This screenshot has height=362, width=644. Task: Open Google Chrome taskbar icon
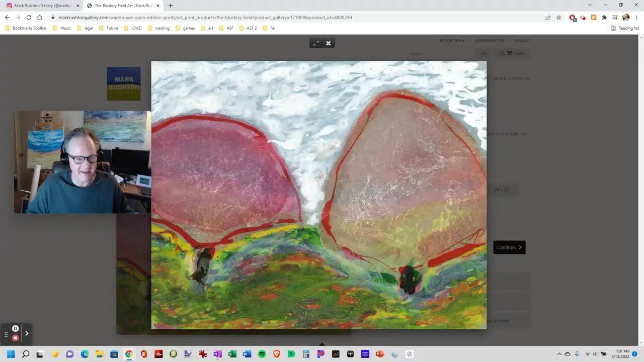pyautogui.click(x=129, y=354)
